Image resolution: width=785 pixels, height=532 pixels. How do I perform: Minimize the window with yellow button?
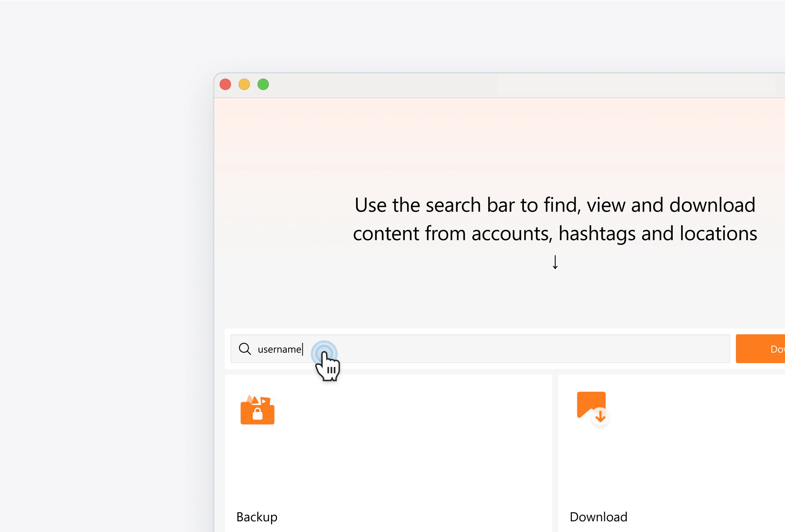(244, 84)
